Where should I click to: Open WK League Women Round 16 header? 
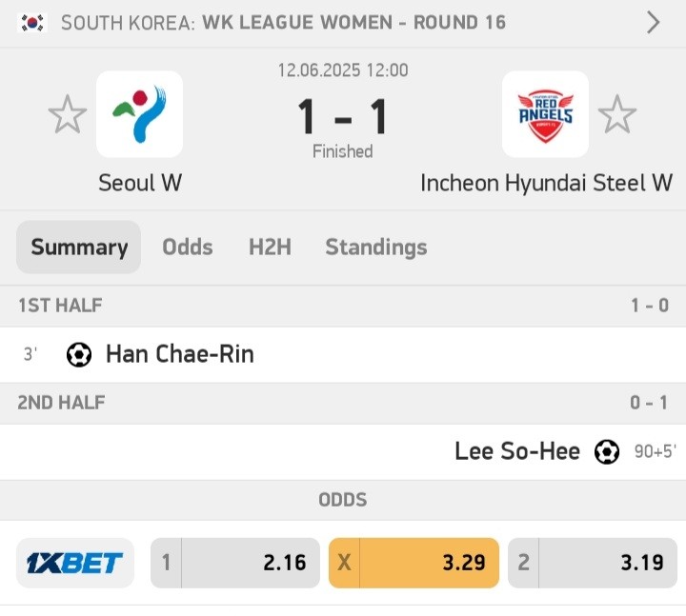(x=284, y=23)
